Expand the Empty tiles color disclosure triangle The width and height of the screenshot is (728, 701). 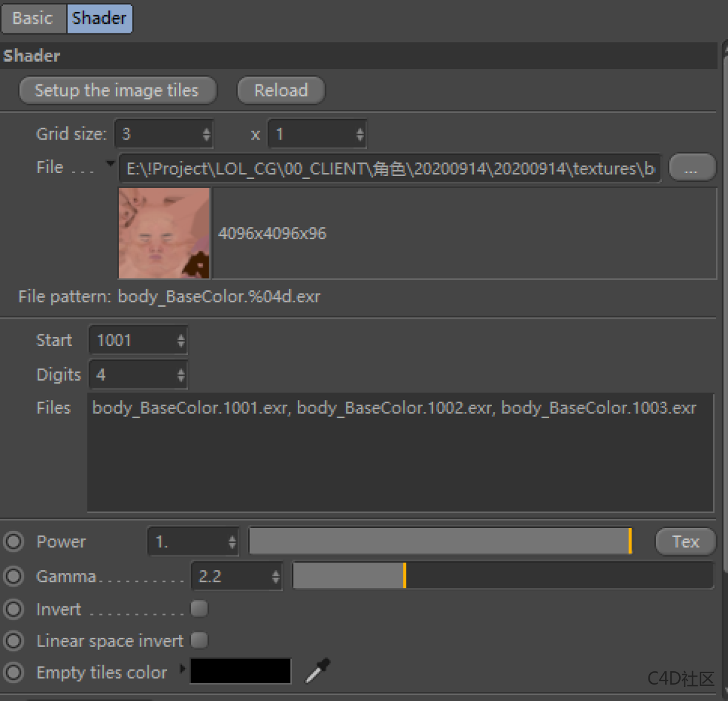(x=182, y=669)
